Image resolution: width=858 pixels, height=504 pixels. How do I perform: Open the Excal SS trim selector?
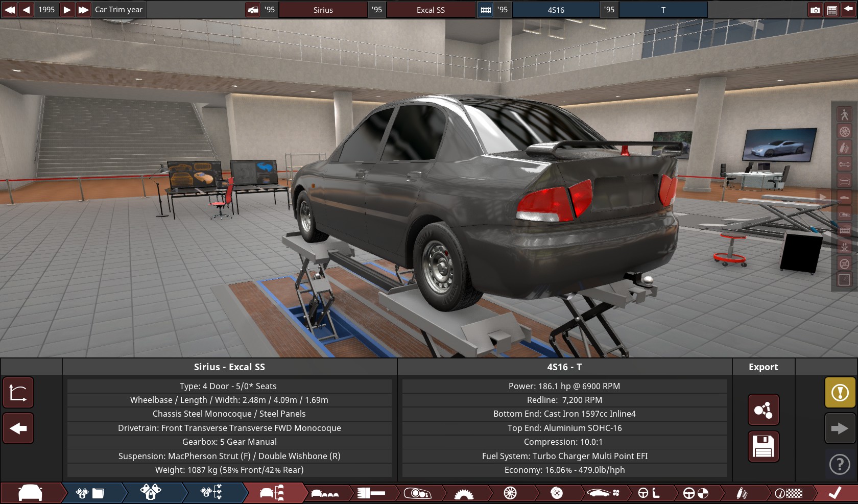[x=431, y=10]
